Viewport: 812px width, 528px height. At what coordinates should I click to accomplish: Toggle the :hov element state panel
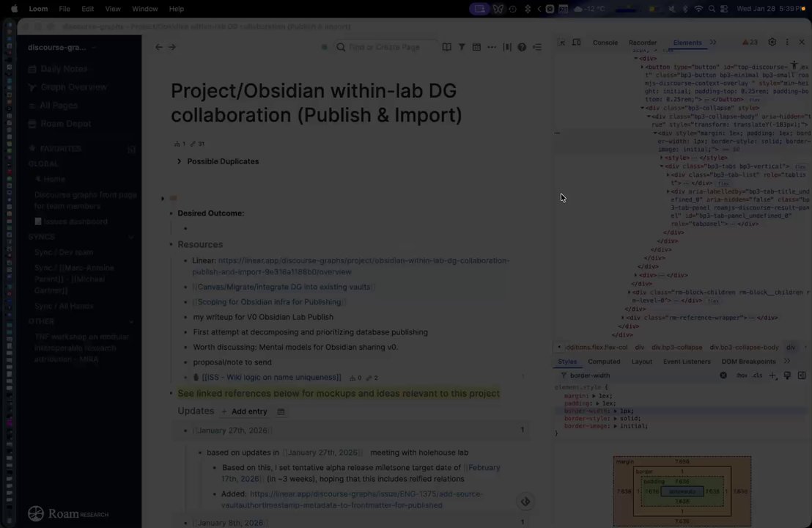coord(742,375)
